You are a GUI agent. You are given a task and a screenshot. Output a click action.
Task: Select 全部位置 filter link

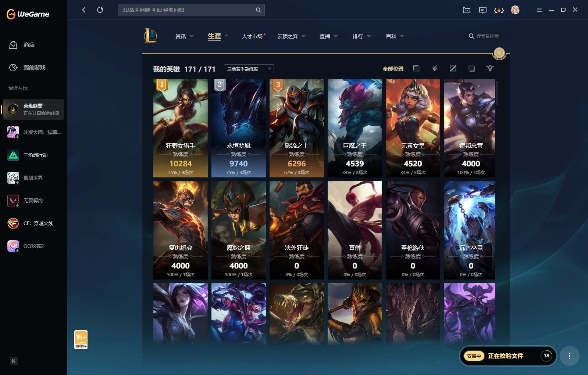[393, 69]
